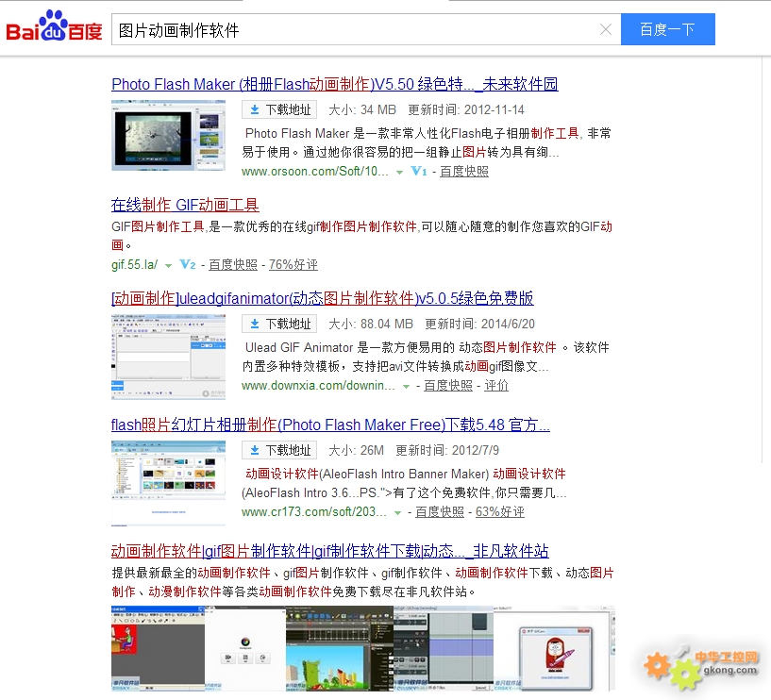
Task: Open the Ulead GIF Animator result thumbnail
Action: (168, 357)
